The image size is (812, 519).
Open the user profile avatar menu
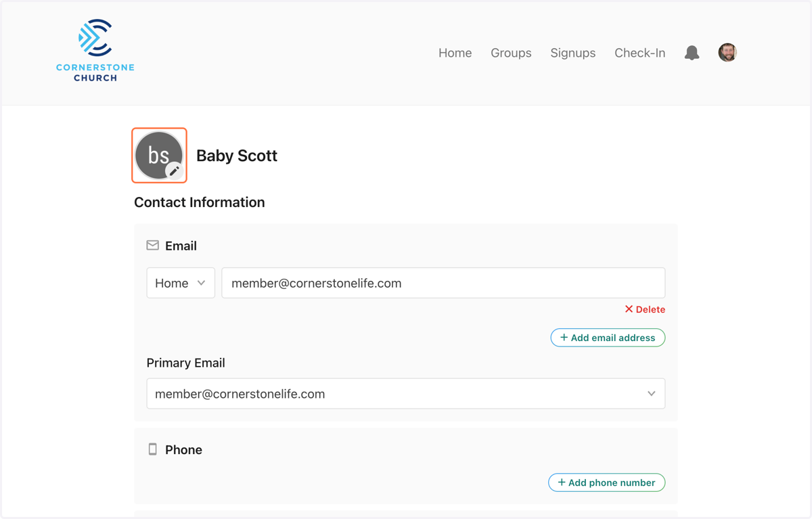pyautogui.click(x=727, y=52)
